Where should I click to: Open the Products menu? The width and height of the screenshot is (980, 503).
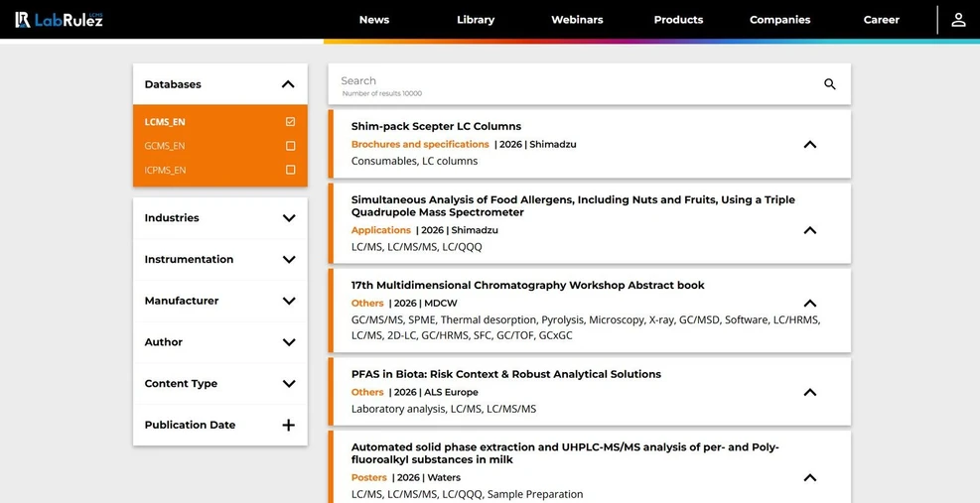click(678, 20)
